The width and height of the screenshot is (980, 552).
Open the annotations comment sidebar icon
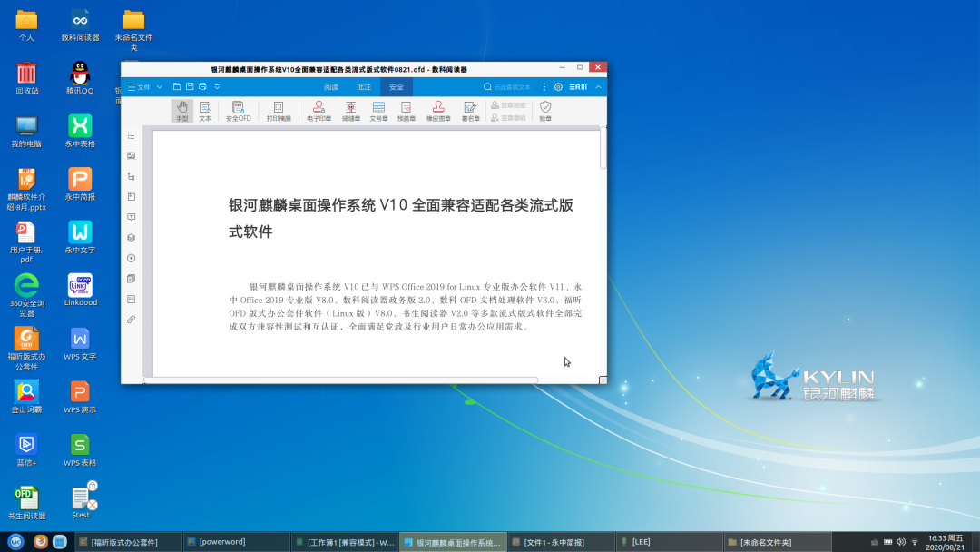tap(132, 217)
